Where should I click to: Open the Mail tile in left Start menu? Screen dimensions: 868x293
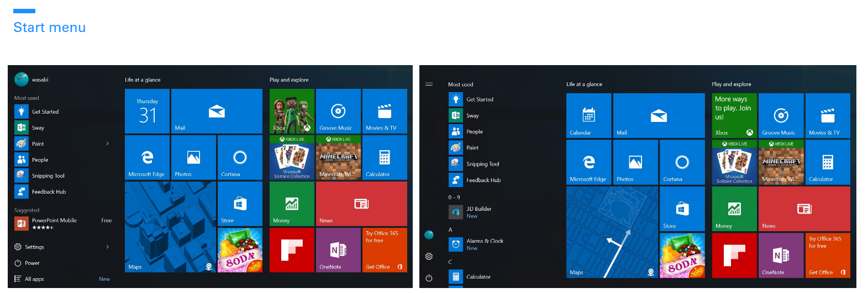click(x=217, y=111)
